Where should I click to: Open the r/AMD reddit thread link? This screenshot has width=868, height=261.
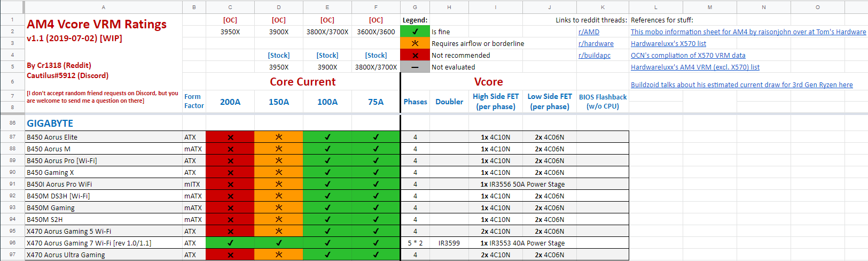pos(589,32)
